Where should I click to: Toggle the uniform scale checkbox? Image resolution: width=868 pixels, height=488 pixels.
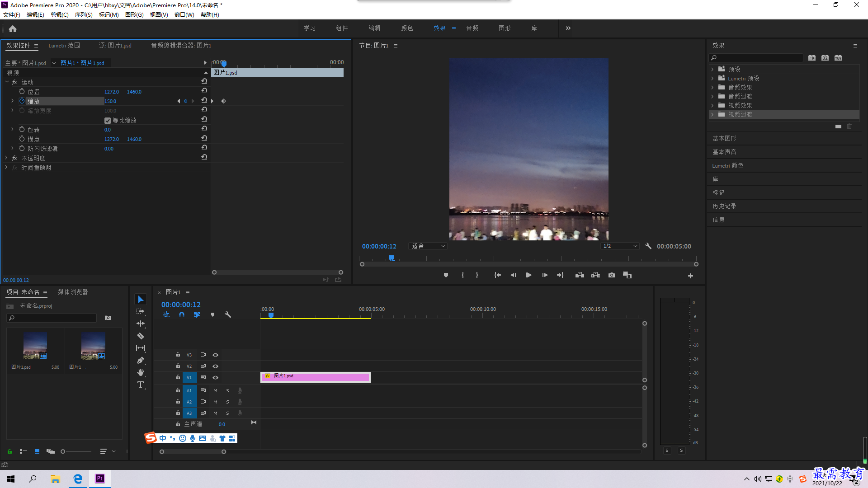click(108, 120)
